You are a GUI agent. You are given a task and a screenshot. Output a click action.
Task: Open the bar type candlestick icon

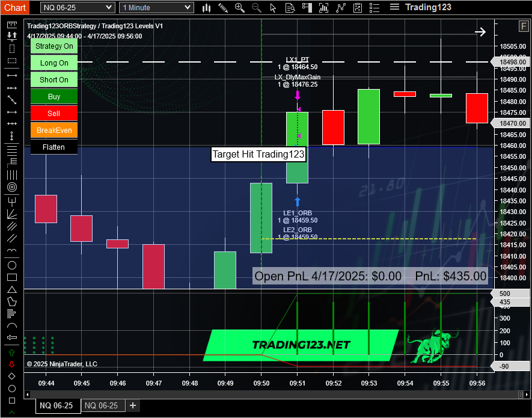point(206,8)
